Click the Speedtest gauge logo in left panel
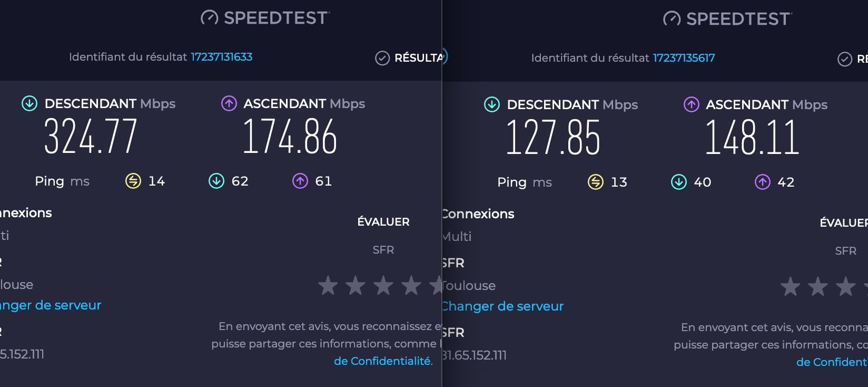 [209, 18]
